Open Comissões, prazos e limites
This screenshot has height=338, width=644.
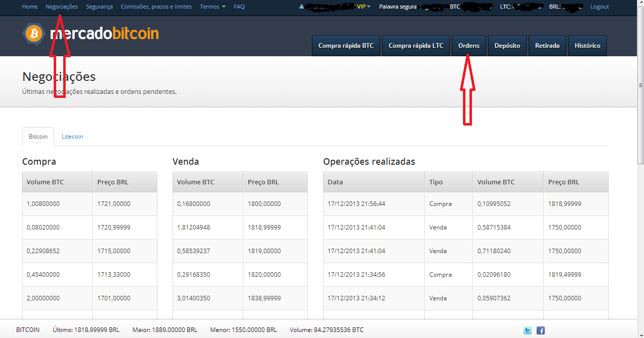156,7
